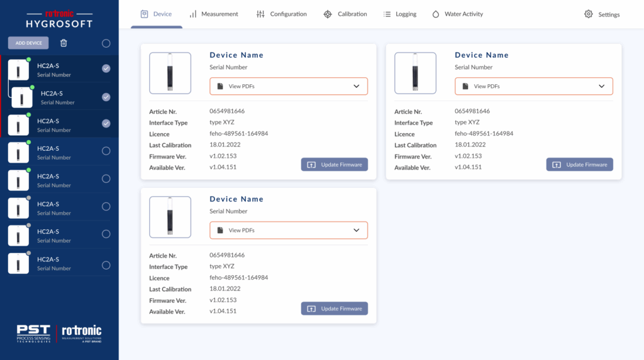Click the PST Process Sensing Technologies logo

(x=33, y=334)
